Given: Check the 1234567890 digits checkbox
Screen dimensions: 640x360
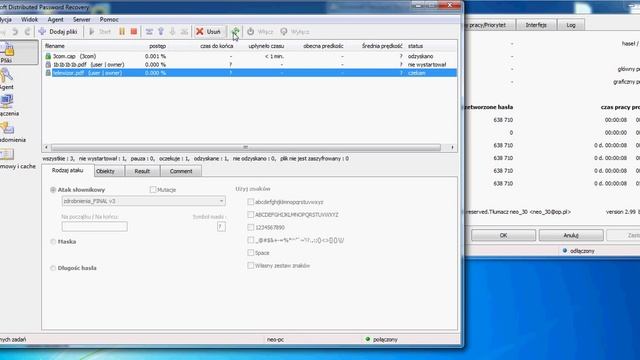Looking at the screenshot, I should pyautogui.click(x=251, y=227).
